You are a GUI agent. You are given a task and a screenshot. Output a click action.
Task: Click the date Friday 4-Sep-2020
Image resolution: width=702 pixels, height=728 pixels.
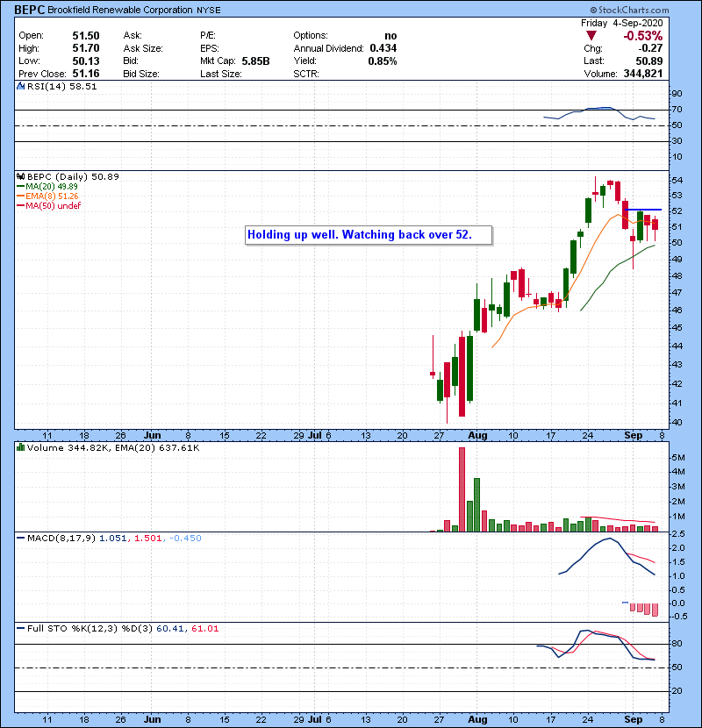pos(621,23)
